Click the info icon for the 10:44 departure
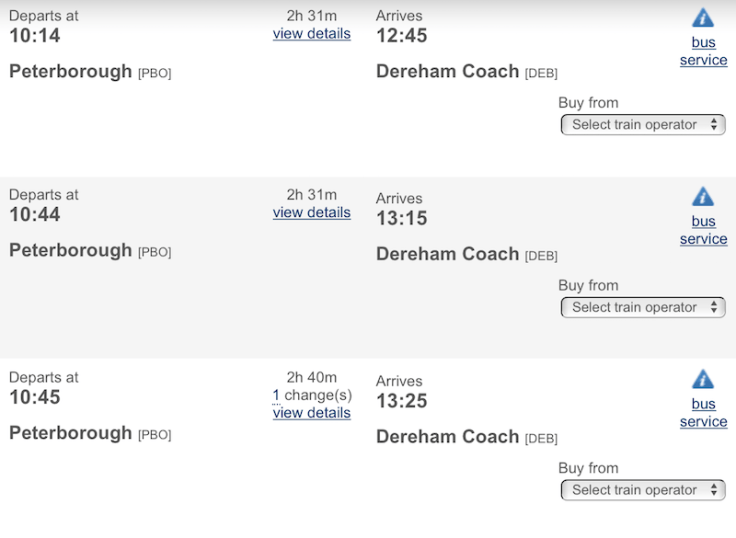Screen dimensions: 736x538 (x=703, y=196)
